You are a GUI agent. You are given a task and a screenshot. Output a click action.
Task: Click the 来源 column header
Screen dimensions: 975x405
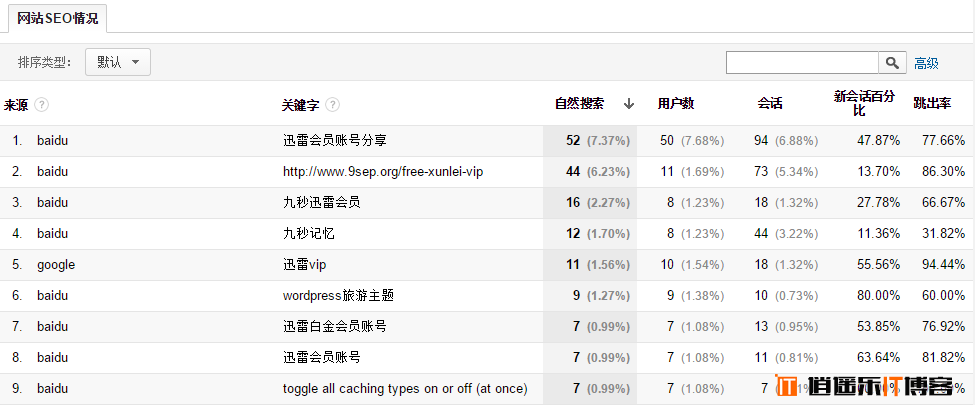(x=16, y=104)
